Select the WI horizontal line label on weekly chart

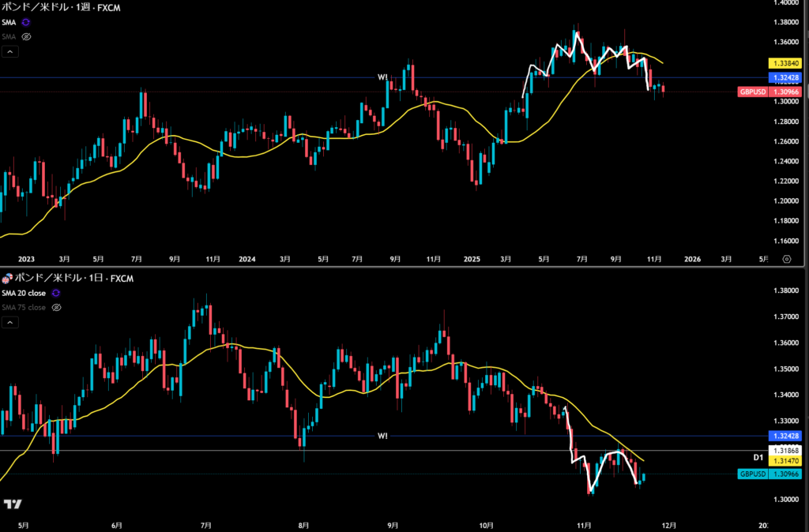point(382,77)
